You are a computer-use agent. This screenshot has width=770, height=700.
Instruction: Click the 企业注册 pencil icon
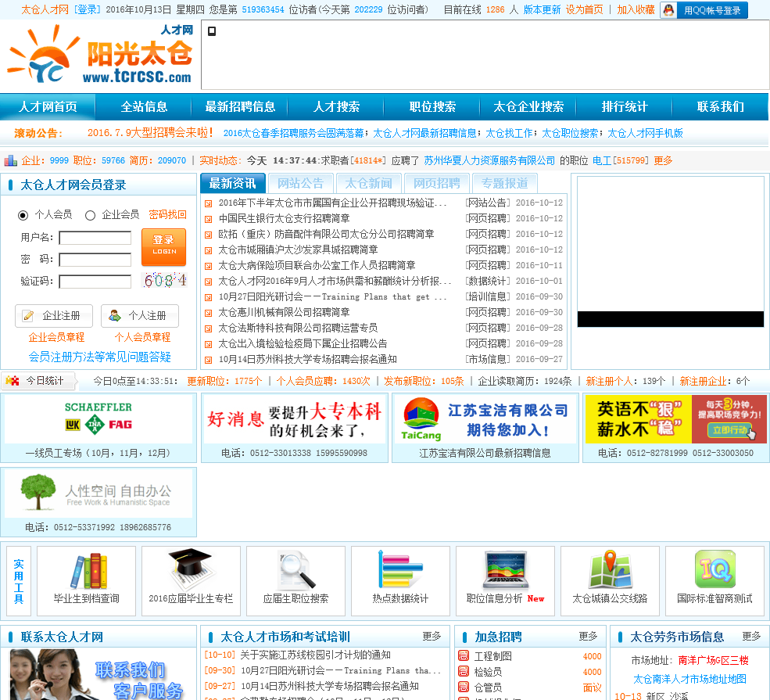(28, 316)
